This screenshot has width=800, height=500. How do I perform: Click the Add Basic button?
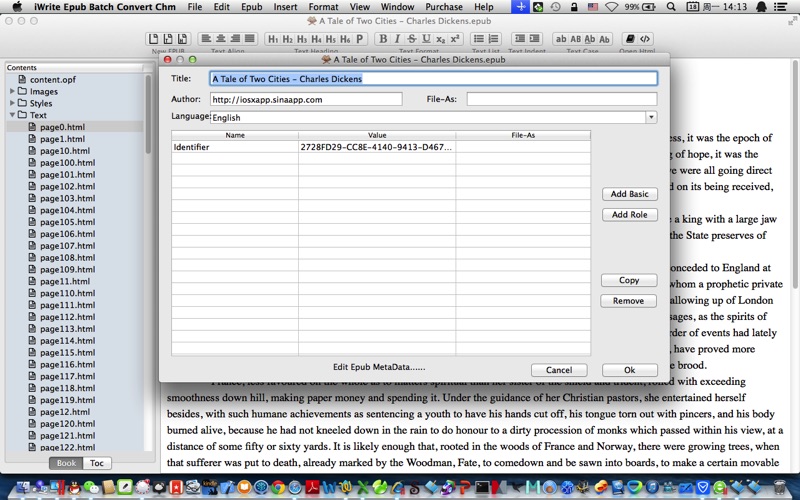point(630,194)
